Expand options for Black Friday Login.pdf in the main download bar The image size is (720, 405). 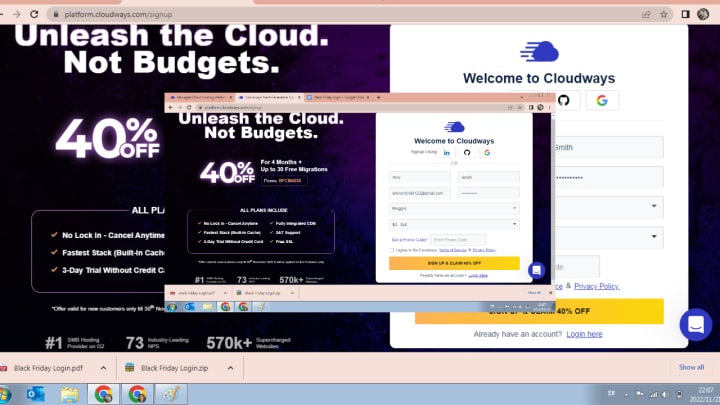pyautogui.click(x=103, y=368)
